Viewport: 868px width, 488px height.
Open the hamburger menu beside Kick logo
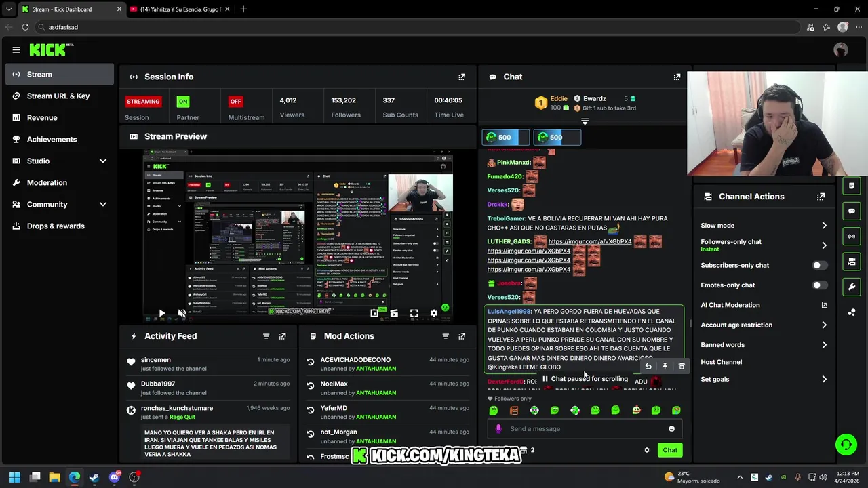tap(16, 49)
